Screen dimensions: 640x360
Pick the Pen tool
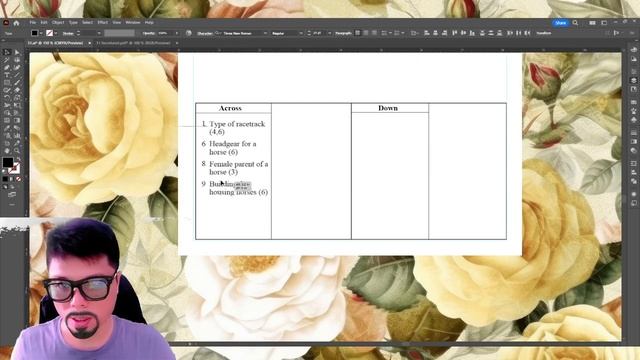coord(7,67)
